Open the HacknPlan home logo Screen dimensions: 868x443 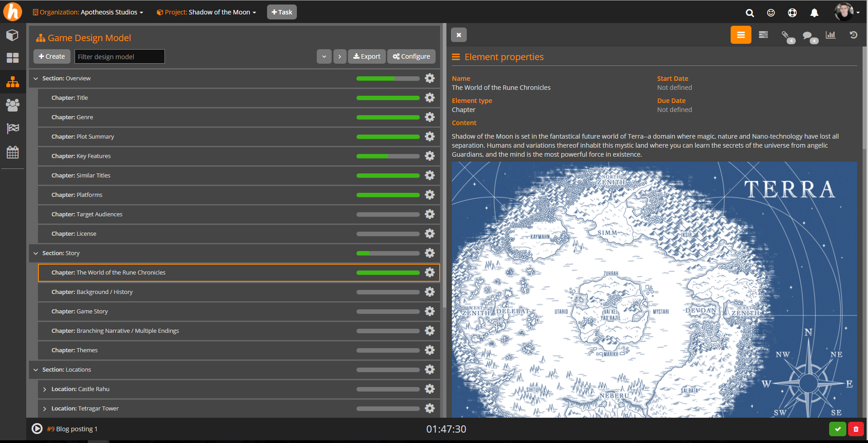(13, 12)
